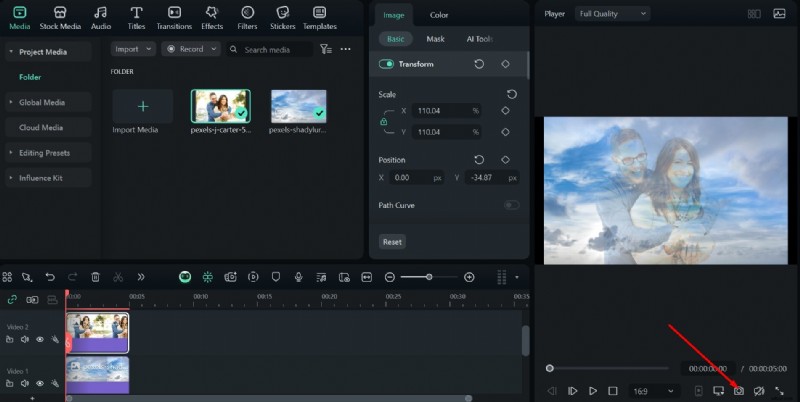
Task: Click the snapshot camera icon in player
Action: pyautogui.click(x=739, y=391)
